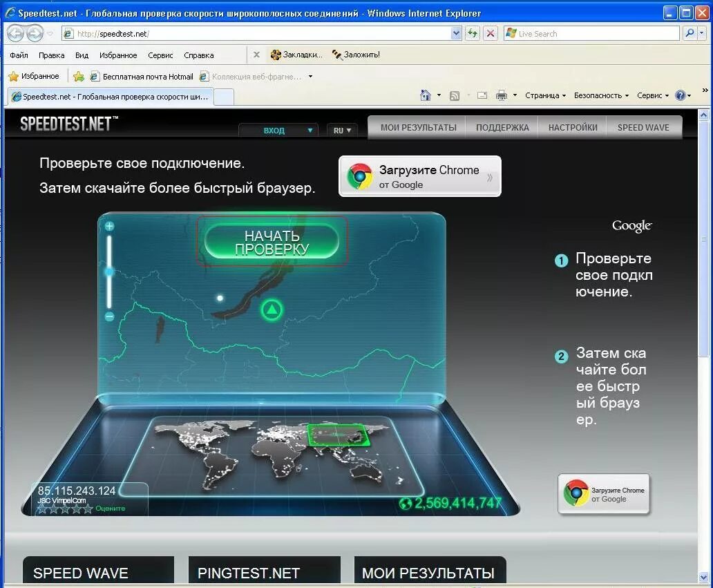Open the Сервис command bar menu
This screenshot has height=588, width=713.
click(652, 95)
